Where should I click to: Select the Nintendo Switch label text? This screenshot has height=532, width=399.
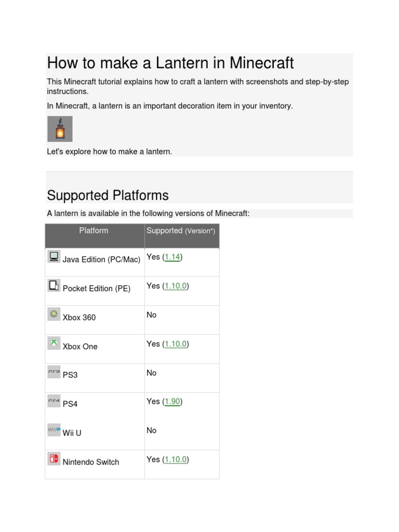click(x=91, y=462)
